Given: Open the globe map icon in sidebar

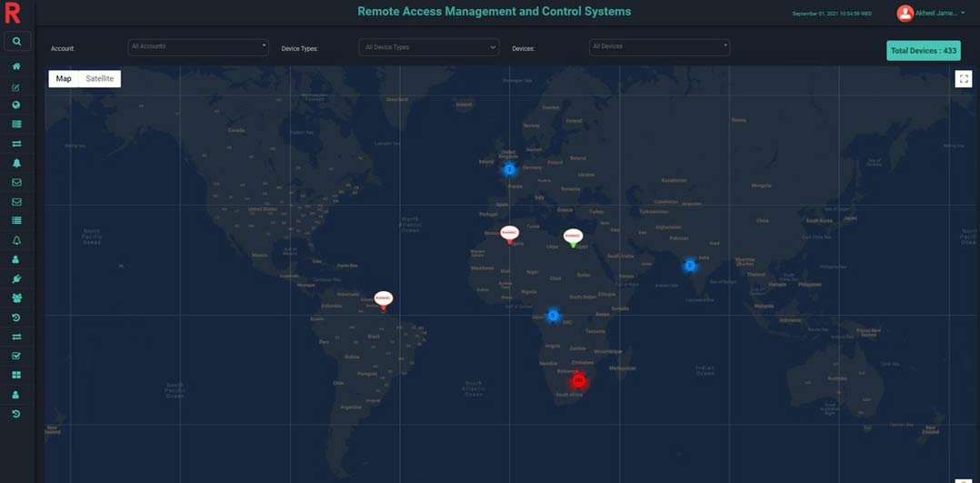Looking at the screenshot, I should [x=16, y=106].
